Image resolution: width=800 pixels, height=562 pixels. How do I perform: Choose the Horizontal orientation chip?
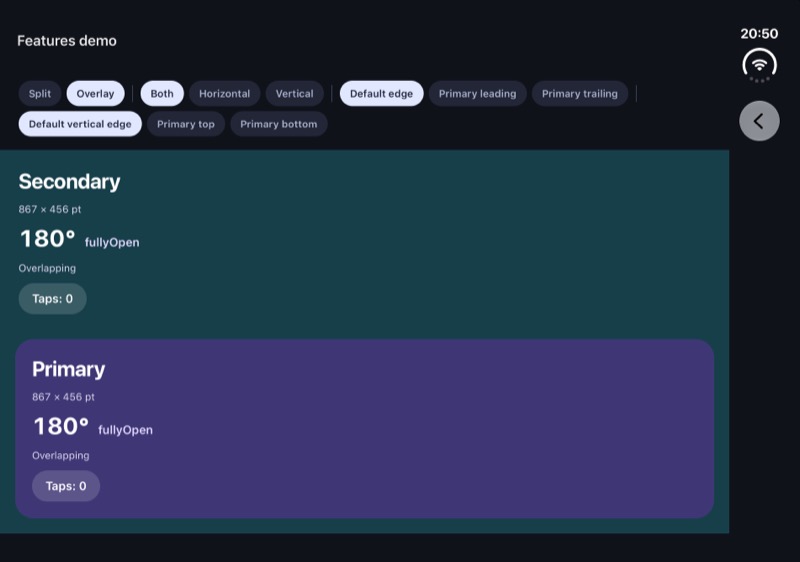coord(224,94)
